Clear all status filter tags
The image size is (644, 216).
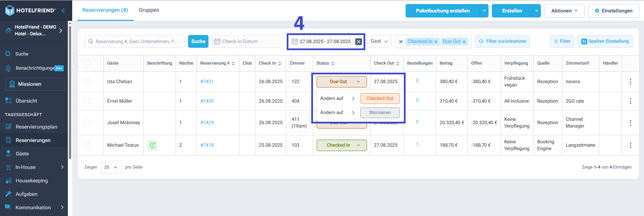401,42
